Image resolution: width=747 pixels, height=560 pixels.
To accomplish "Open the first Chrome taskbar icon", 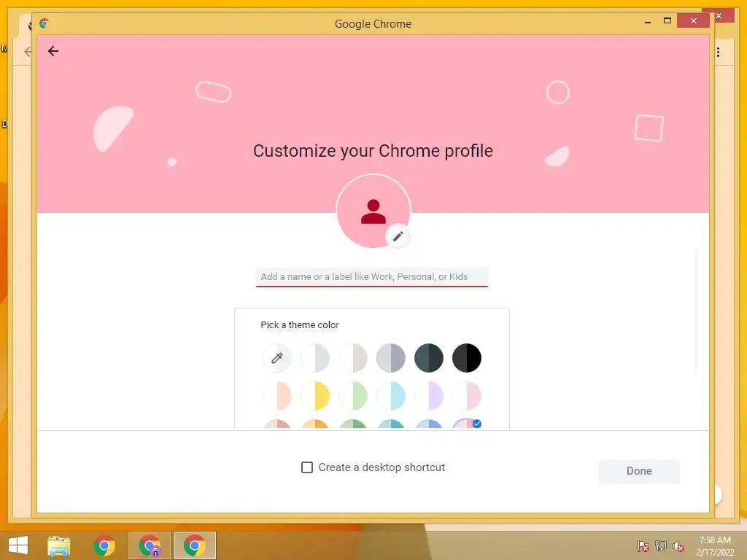I will tap(104, 545).
